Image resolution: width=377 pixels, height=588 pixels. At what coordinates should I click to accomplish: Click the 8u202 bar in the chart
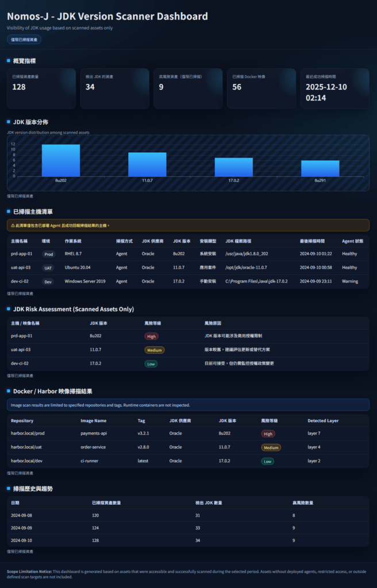[60, 160]
